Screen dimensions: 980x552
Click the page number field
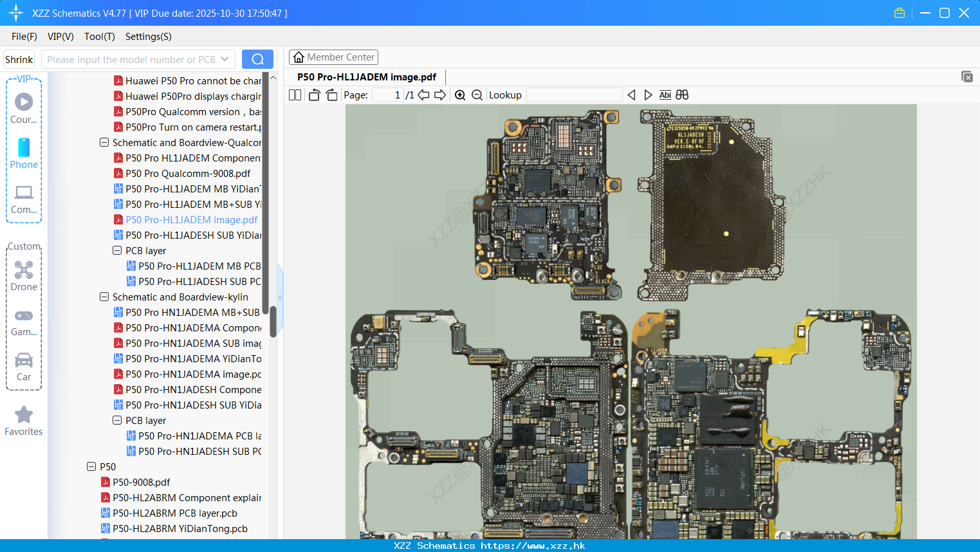[387, 95]
